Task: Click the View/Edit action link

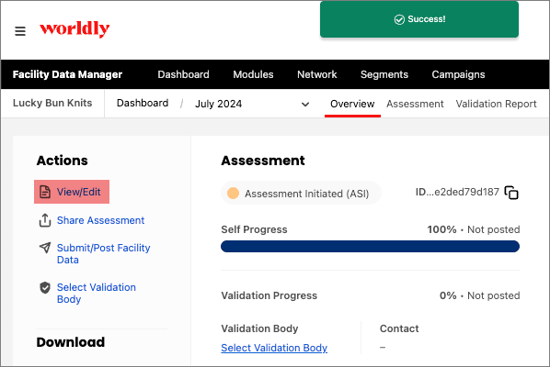Action: coord(79,192)
